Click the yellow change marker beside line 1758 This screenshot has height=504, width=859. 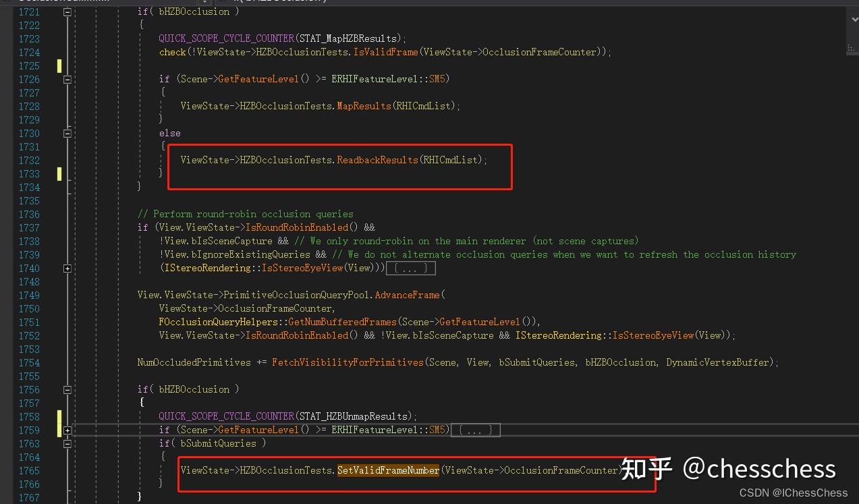pyautogui.click(x=59, y=416)
